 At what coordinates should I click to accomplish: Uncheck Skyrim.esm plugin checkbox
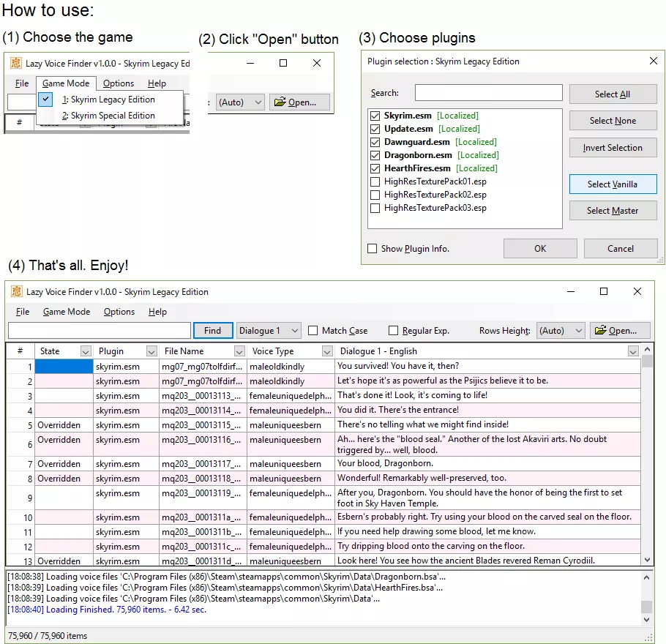point(375,116)
